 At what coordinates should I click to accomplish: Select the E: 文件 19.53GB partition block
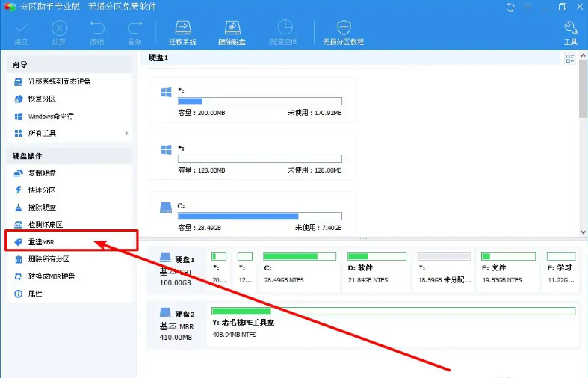508,269
